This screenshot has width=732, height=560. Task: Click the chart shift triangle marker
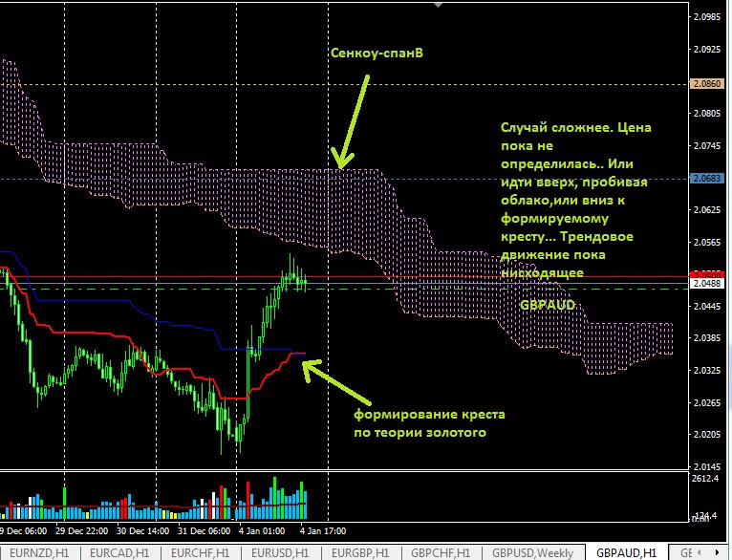click(438, 4)
